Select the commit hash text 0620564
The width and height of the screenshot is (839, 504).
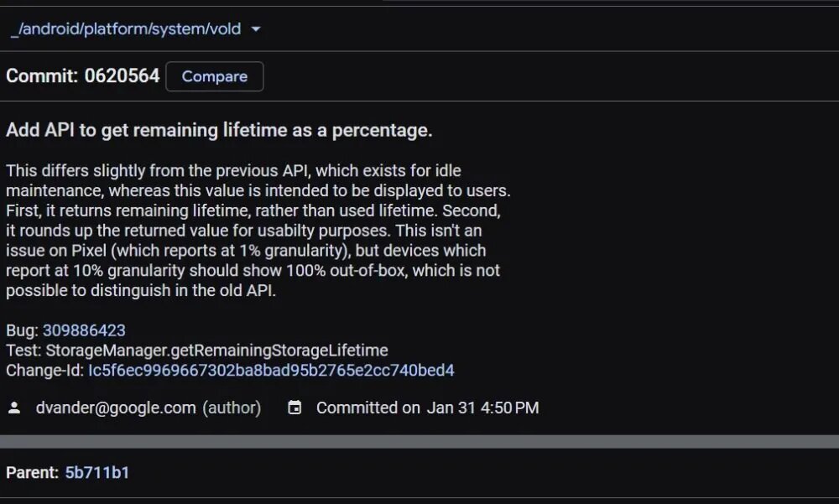pyautogui.click(x=122, y=76)
